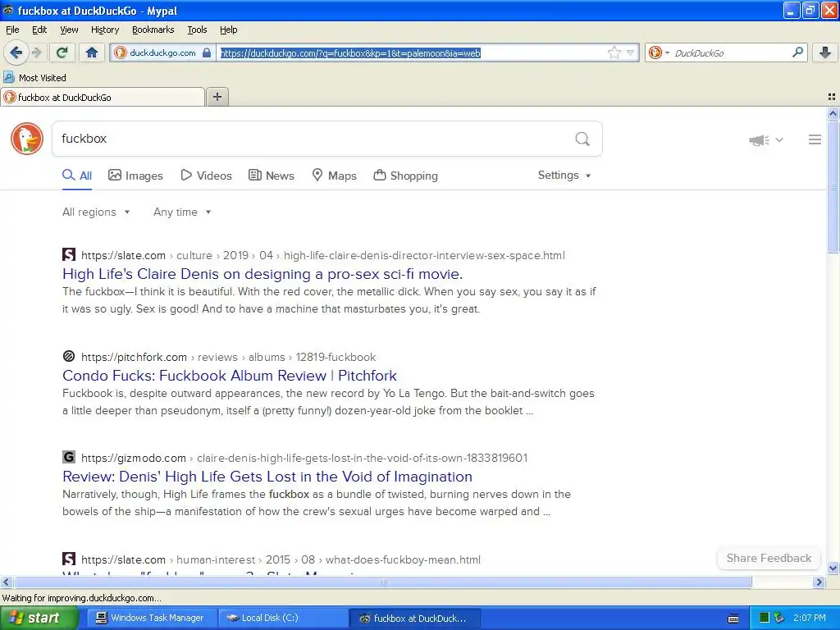Expand the Settings dropdown

coord(564,176)
